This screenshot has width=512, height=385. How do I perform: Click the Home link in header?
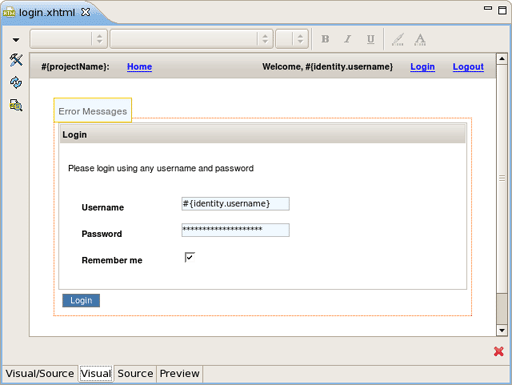point(139,67)
